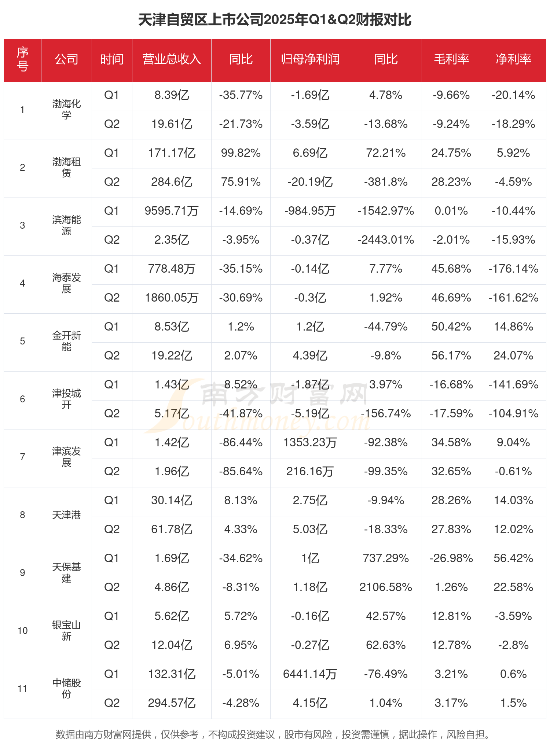The width and height of the screenshot is (550, 756).
Task: Click the disclaimer text at the bottom
Action: pyautogui.click(x=273, y=735)
